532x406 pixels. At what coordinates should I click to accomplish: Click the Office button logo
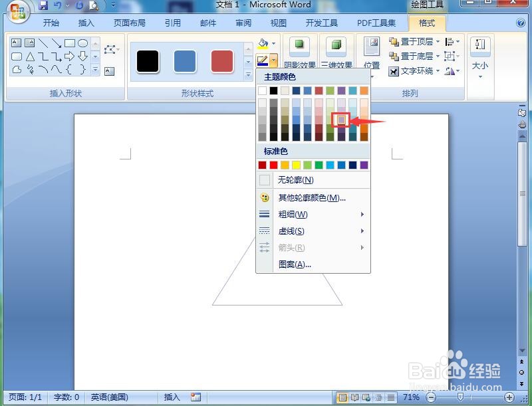[x=19, y=11]
